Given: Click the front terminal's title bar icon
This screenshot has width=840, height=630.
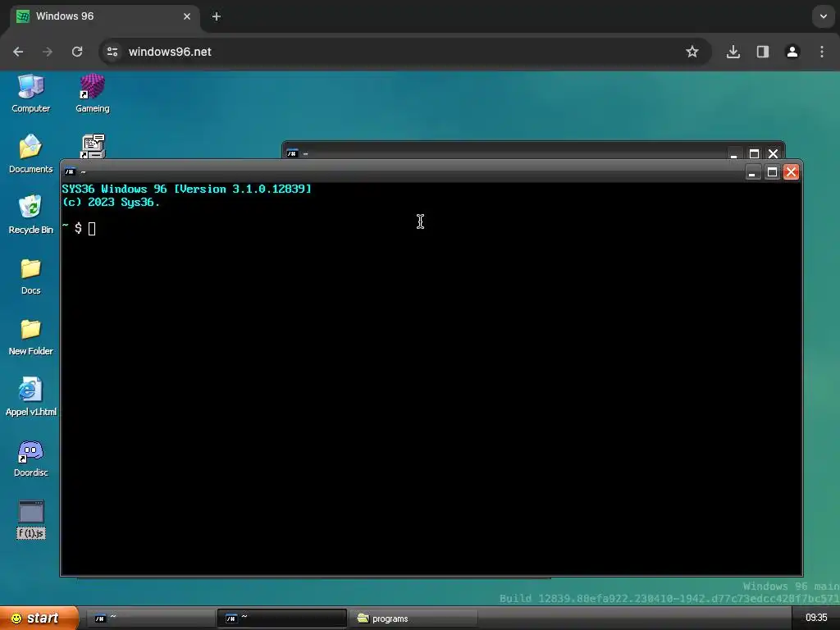Looking at the screenshot, I should tap(70, 172).
